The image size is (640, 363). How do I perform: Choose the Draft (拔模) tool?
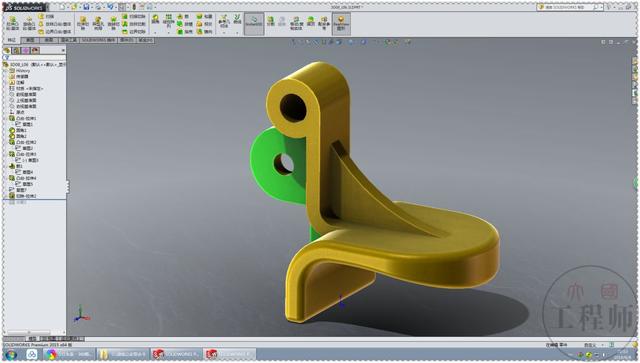(184, 24)
